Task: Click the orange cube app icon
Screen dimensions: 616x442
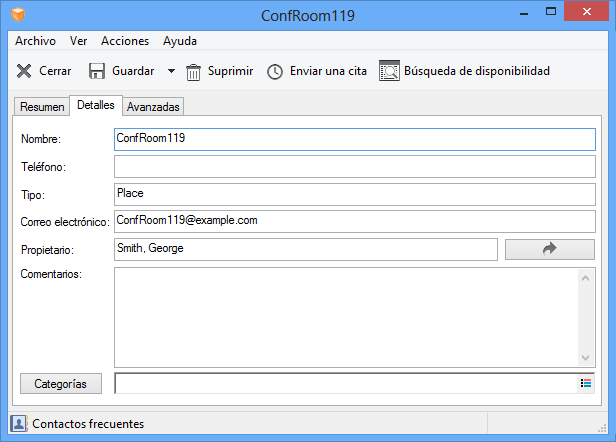Action: 18,15
